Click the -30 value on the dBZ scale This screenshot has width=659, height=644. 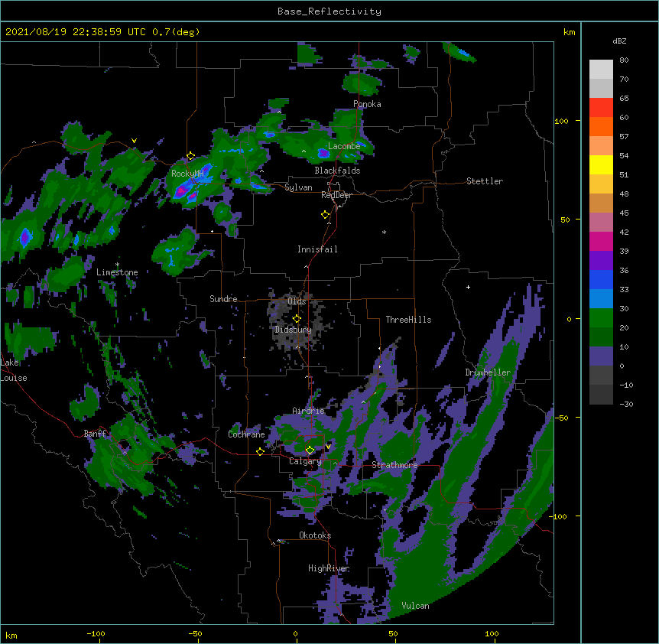point(626,404)
